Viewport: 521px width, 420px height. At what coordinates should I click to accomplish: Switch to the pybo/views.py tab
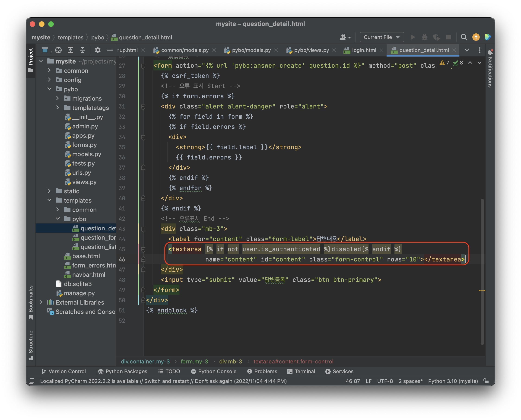click(x=311, y=50)
